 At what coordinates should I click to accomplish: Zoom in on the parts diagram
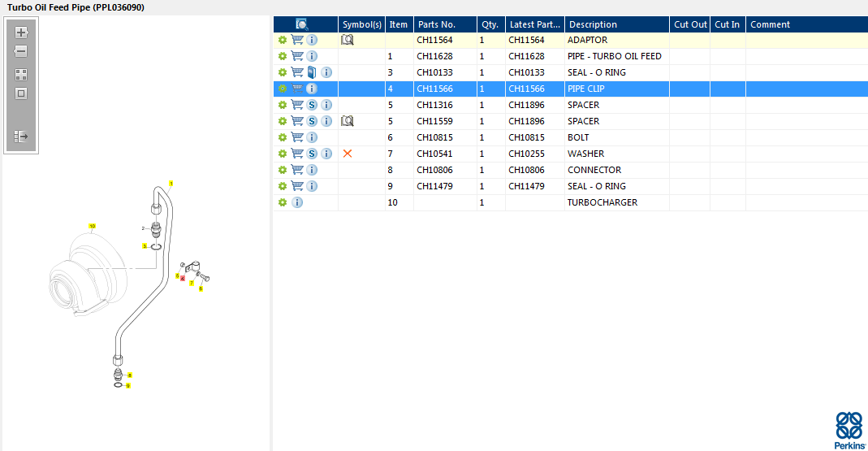coord(22,33)
